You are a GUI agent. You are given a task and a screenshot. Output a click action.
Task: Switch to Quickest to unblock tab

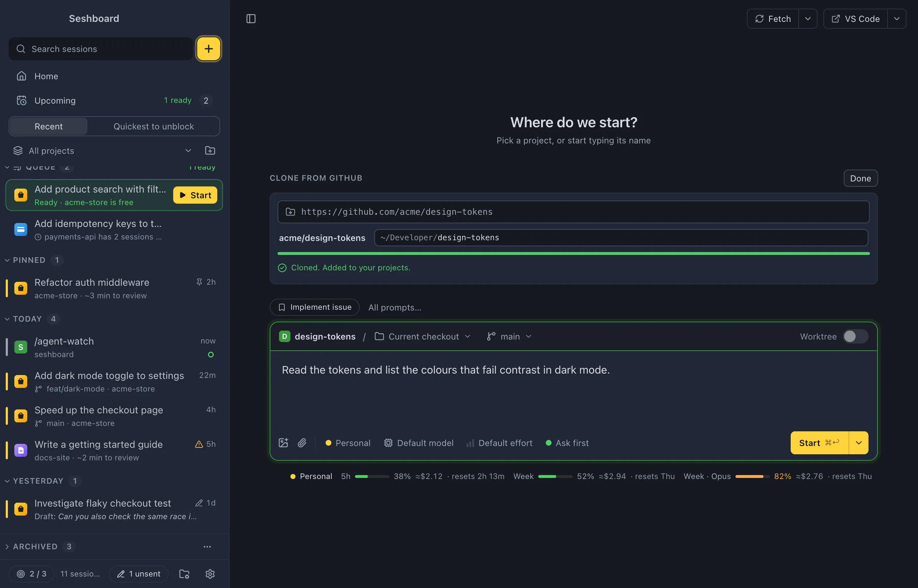coord(153,126)
